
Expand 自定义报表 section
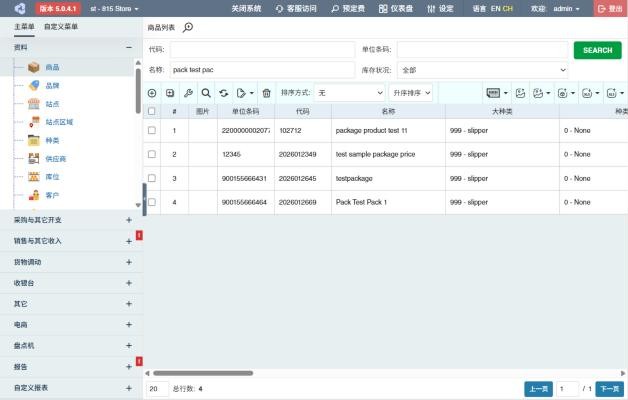129,388
